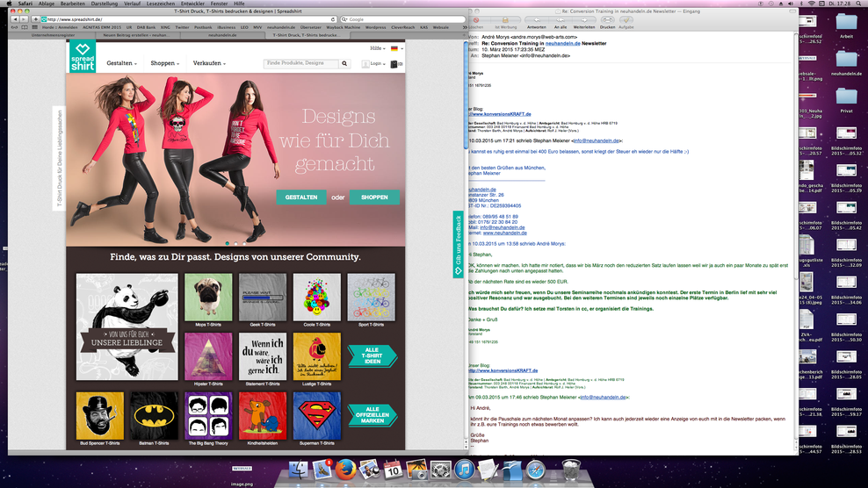Open Top Sites grid icon

[34, 27]
